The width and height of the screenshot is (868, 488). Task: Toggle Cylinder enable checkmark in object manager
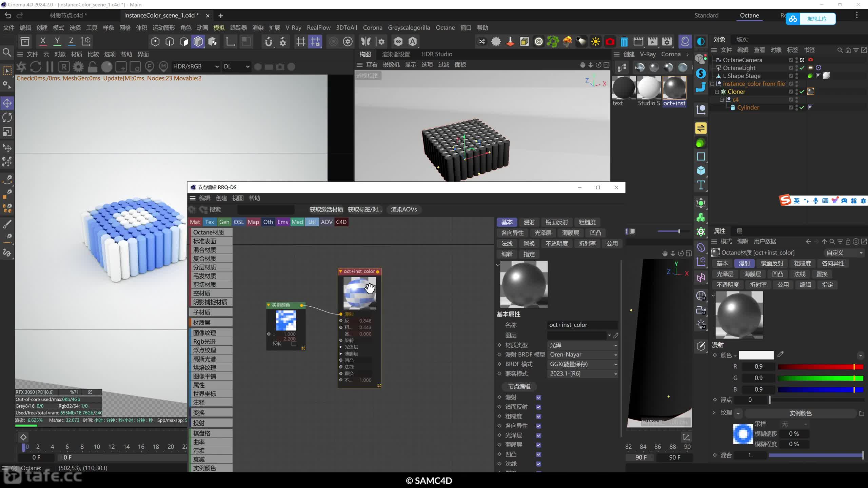tap(802, 107)
